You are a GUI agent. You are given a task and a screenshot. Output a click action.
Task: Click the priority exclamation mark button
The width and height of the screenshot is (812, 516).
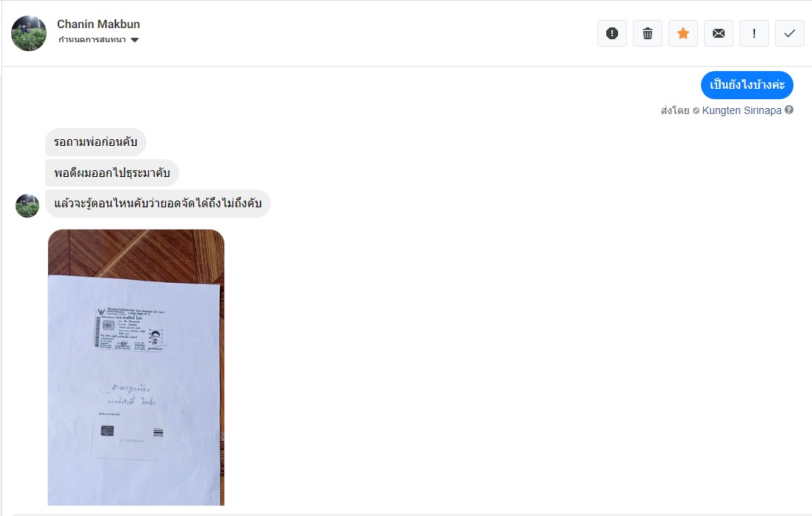(754, 33)
